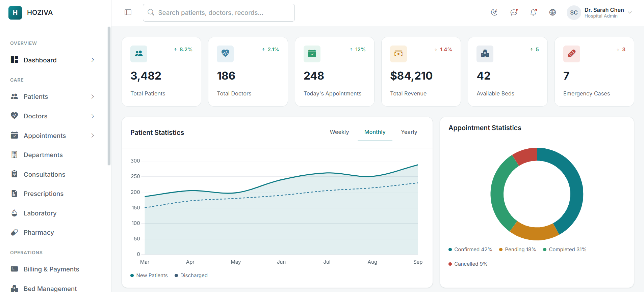Click the search patients input field

tap(219, 12)
